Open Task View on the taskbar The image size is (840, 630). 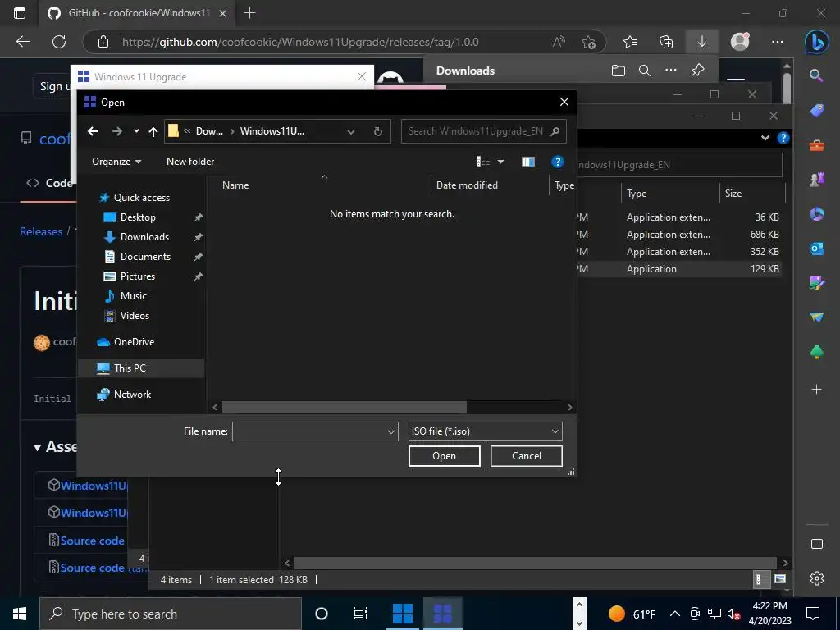click(361, 614)
